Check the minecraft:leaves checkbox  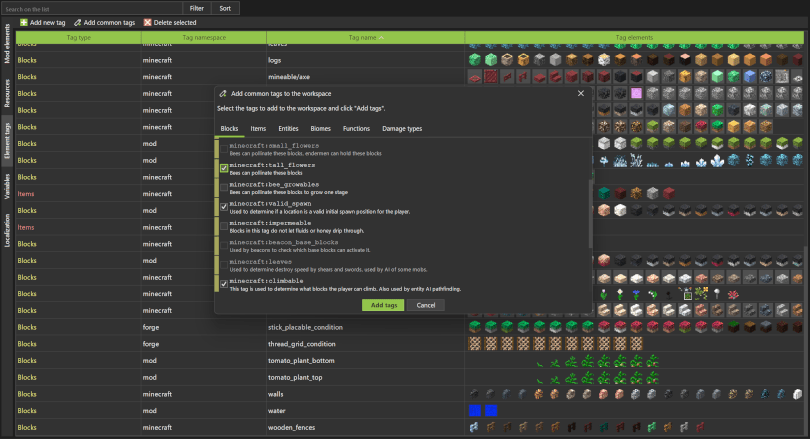(x=224, y=264)
